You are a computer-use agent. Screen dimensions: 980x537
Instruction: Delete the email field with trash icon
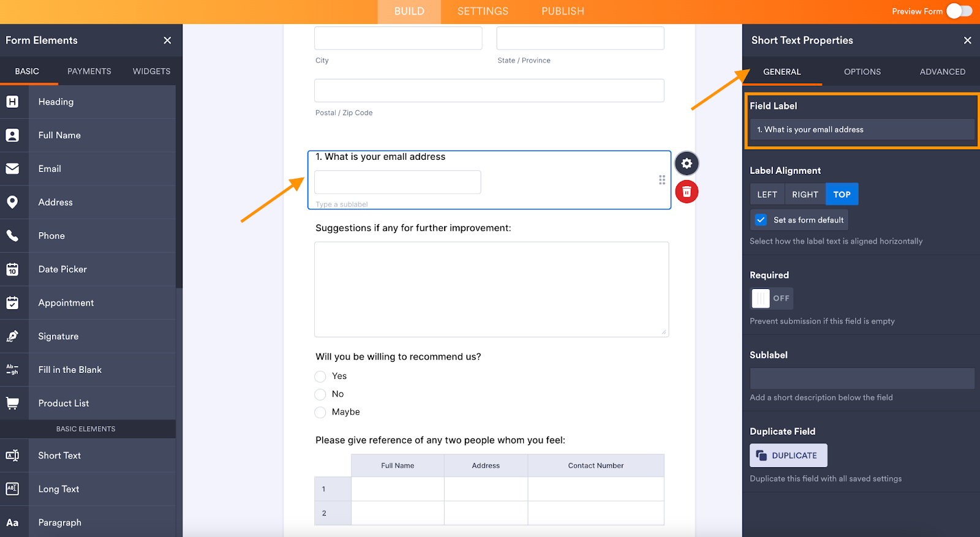687,192
